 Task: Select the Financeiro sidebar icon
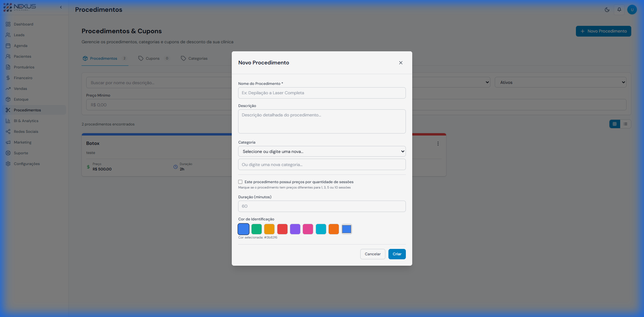click(8, 78)
